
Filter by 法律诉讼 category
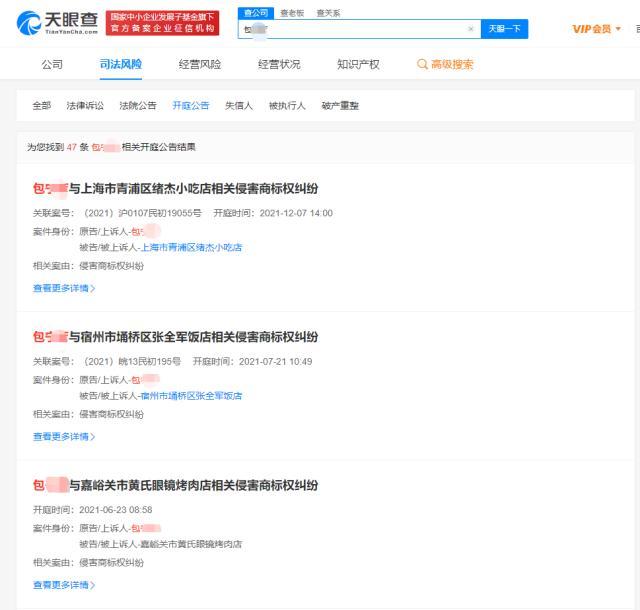click(85, 105)
